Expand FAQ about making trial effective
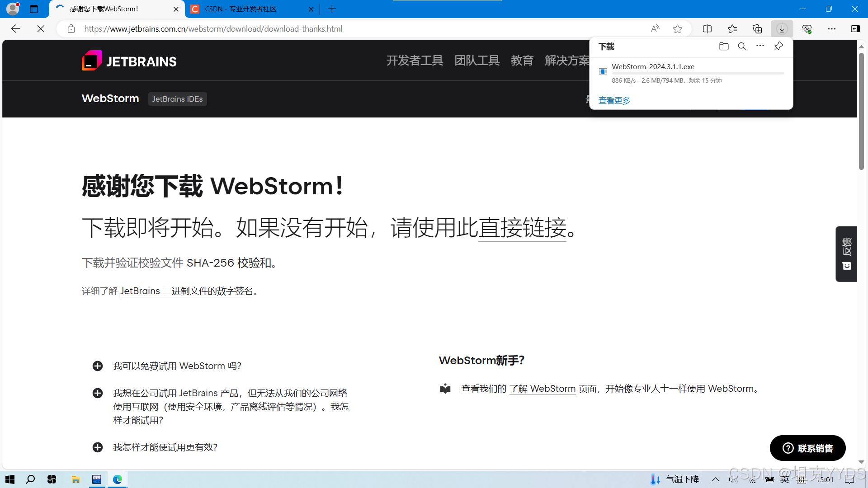Viewport: 868px width, 488px height. click(98, 447)
